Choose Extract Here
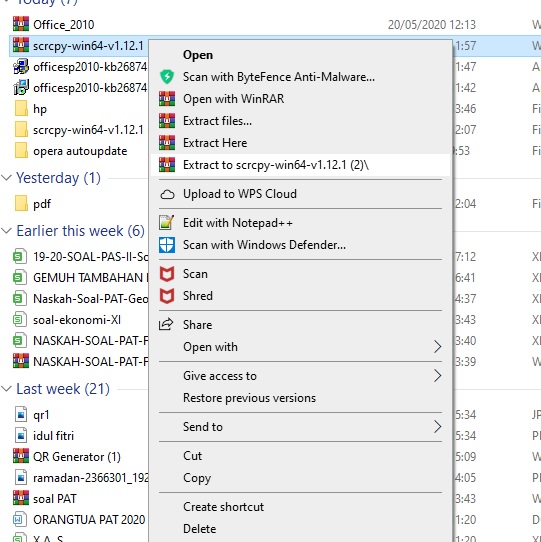Image resolution: width=541 pixels, height=542 pixels. [x=300, y=142]
